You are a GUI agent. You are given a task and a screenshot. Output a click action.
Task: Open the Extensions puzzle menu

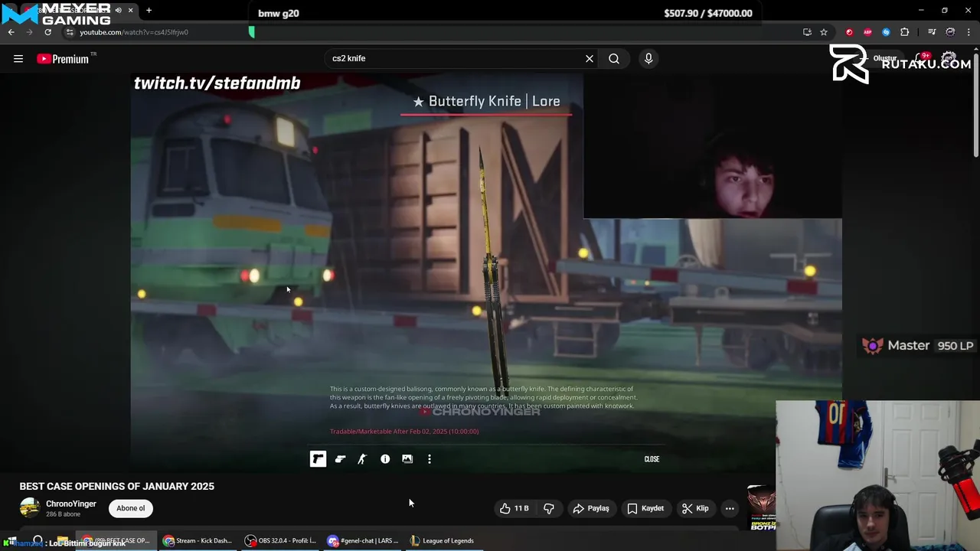tap(905, 32)
